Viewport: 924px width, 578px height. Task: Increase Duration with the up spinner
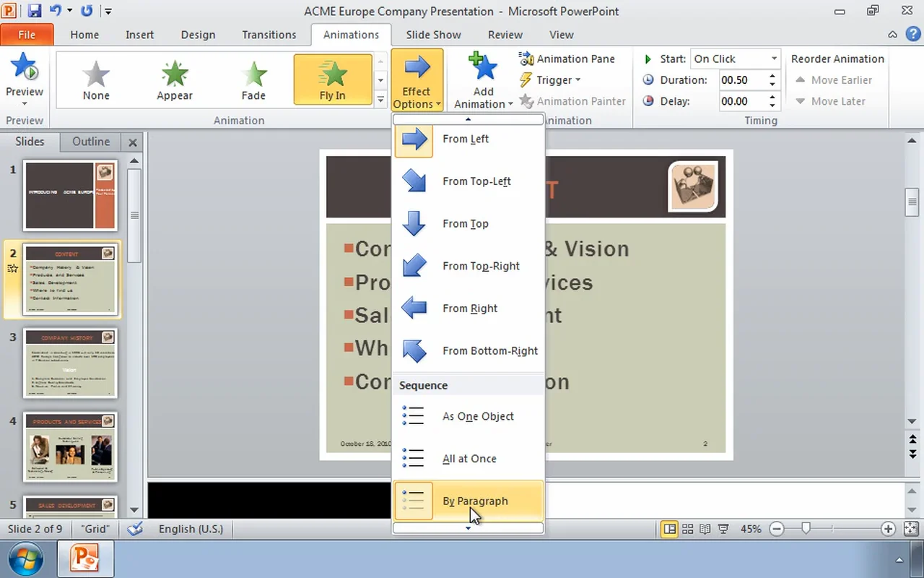click(x=772, y=76)
